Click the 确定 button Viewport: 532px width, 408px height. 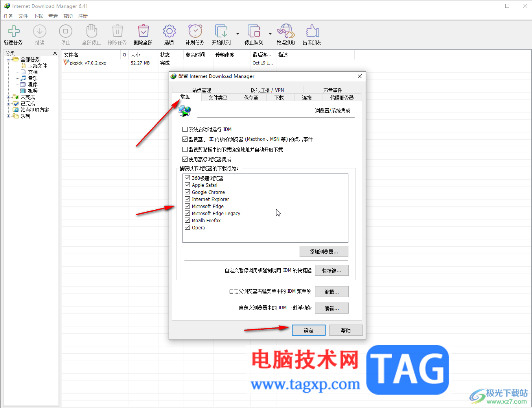point(309,330)
